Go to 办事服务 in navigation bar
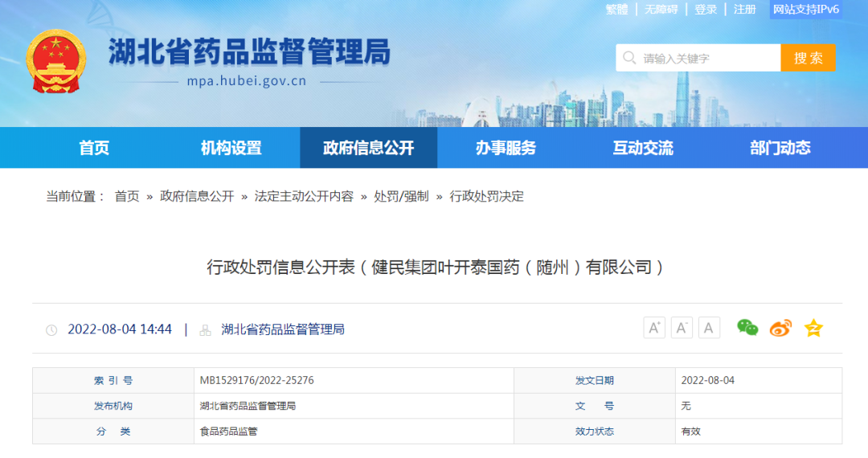Viewport: 868px width, 458px height. (506, 148)
